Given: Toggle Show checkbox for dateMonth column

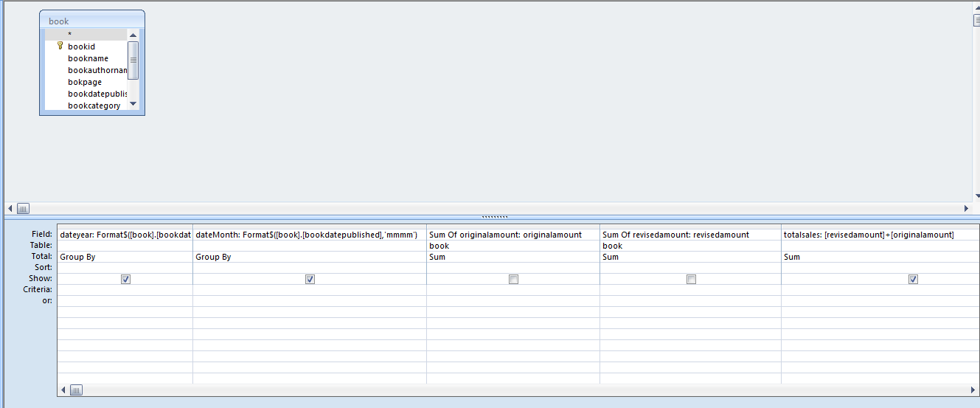Looking at the screenshot, I should coord(310,280).
